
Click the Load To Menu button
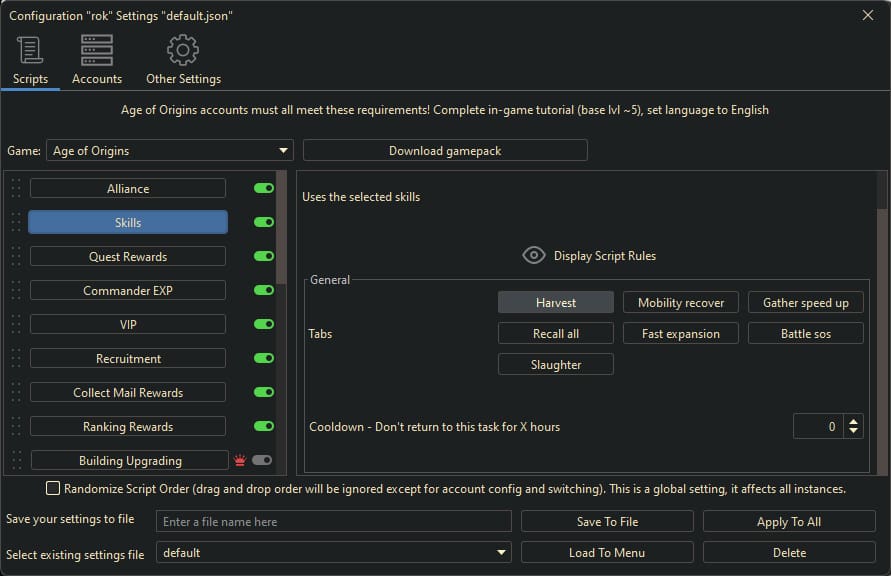tap(607, 552)
